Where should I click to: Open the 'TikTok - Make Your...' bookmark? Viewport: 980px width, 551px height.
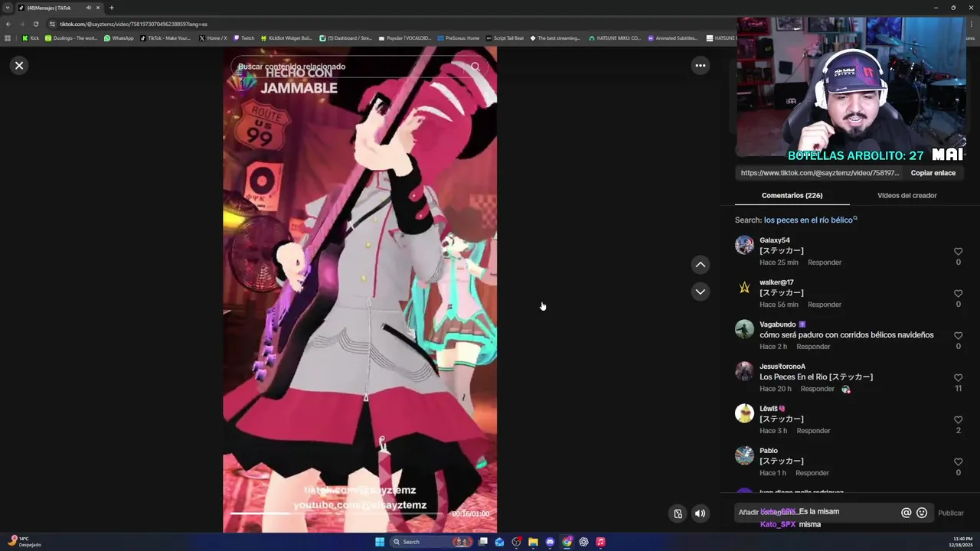(x=165, y=37)
